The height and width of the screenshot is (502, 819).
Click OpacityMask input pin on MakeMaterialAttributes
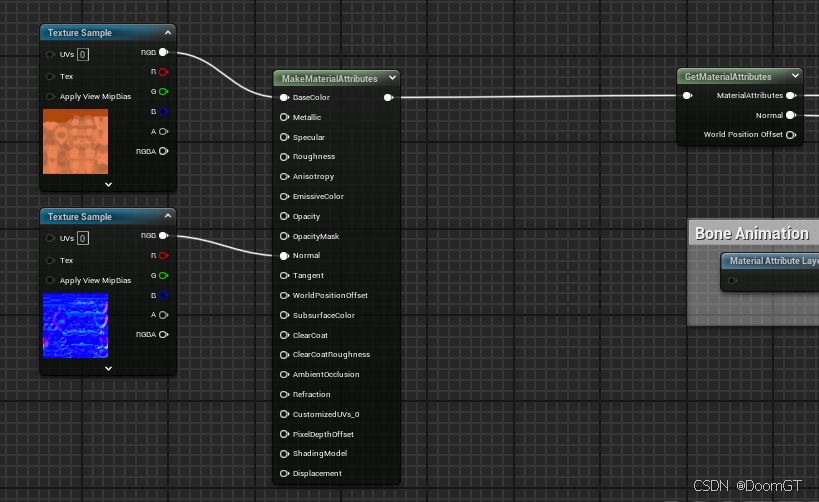click(x=284, y=236)
